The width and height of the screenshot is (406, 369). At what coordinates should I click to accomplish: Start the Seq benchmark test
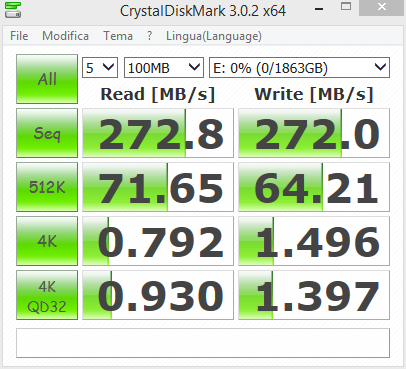click(x=47, y=133)
